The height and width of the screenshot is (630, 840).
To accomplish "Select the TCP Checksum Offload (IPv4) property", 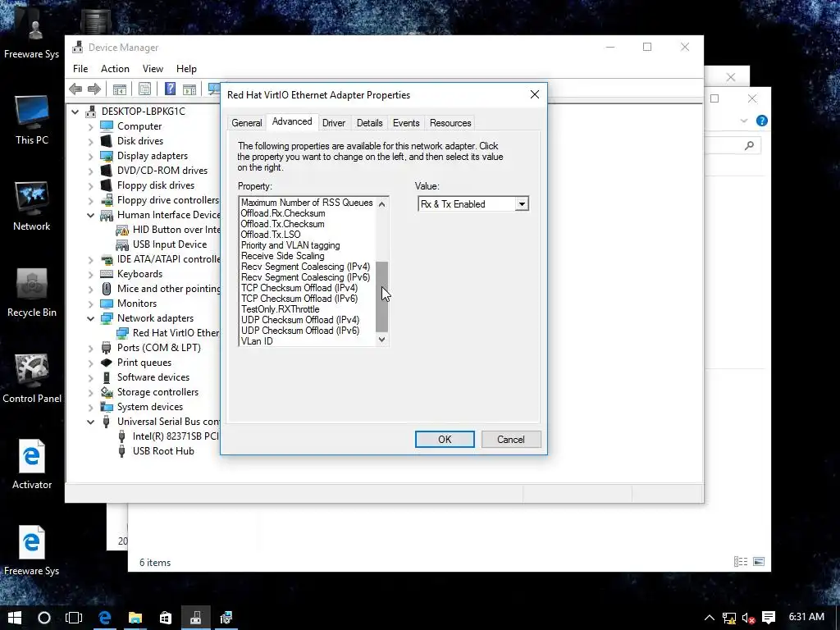I will tap(299, 288).
